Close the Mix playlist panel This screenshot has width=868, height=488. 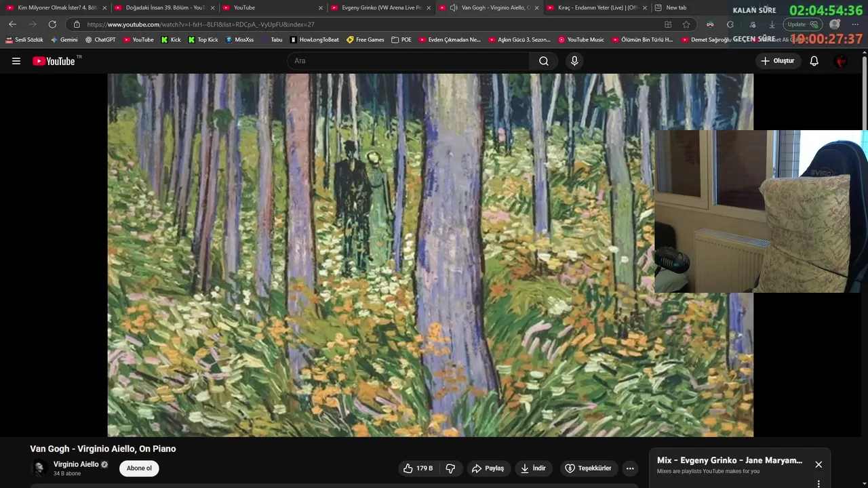tap(818, 464)
